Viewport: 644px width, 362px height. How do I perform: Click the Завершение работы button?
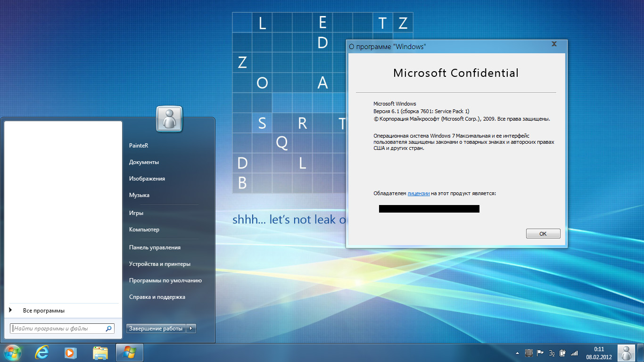(156, 329)
